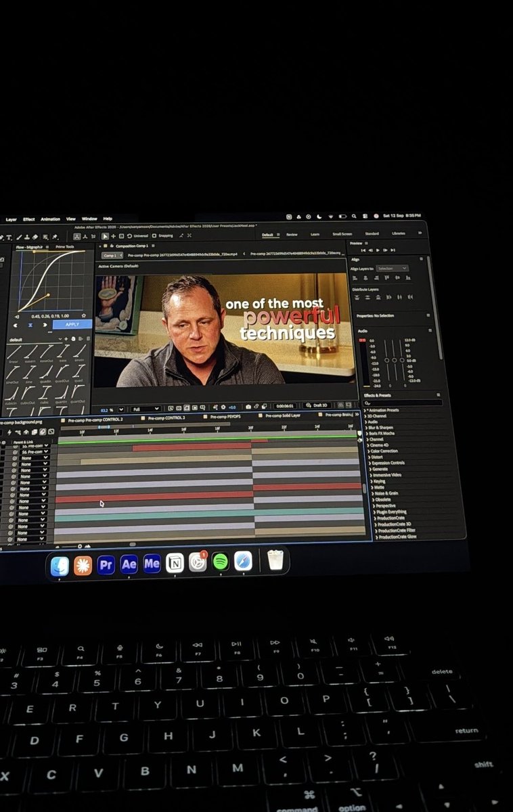
Task: Align layers to bottom edge icon
Action: [408, 278]
